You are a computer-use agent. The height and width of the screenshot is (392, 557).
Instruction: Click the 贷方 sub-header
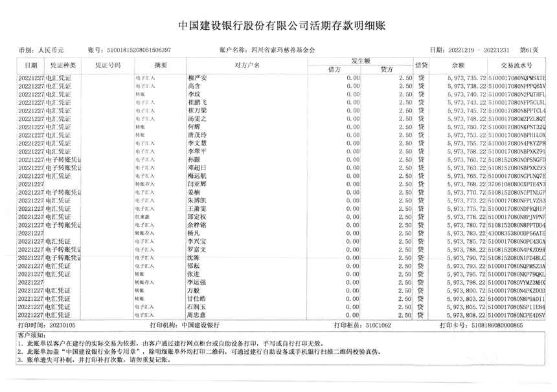click(x=387, y=69)
